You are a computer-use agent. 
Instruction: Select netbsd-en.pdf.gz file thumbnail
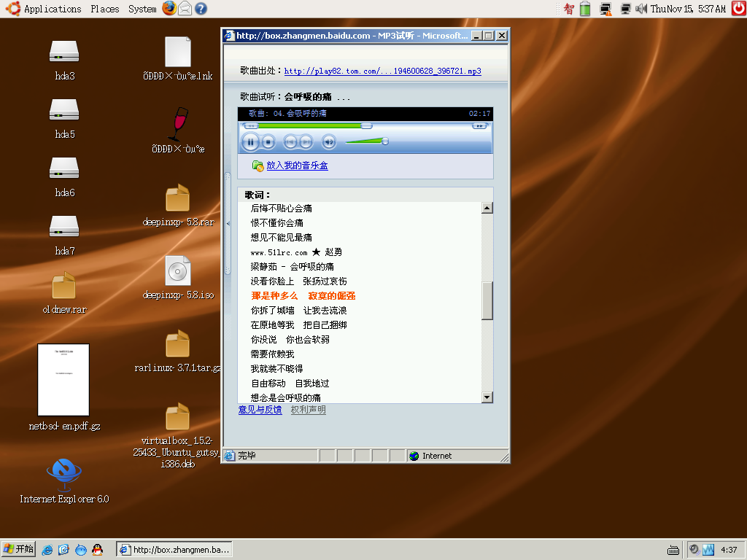pyautogui.click(x=63, y=379)
